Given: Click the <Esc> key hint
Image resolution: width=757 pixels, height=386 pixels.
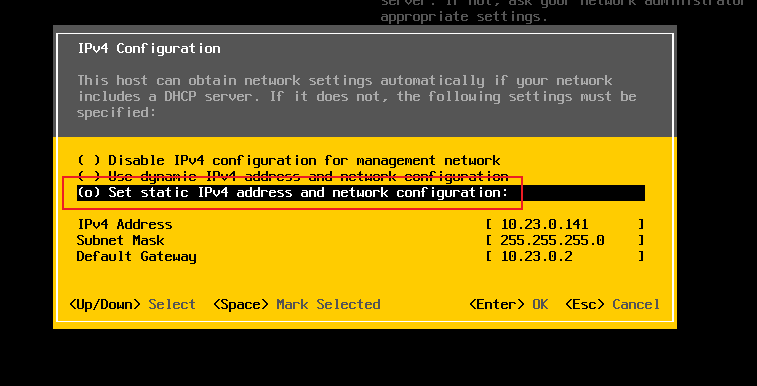Looking at the screenshot, I should coord(585,304).
